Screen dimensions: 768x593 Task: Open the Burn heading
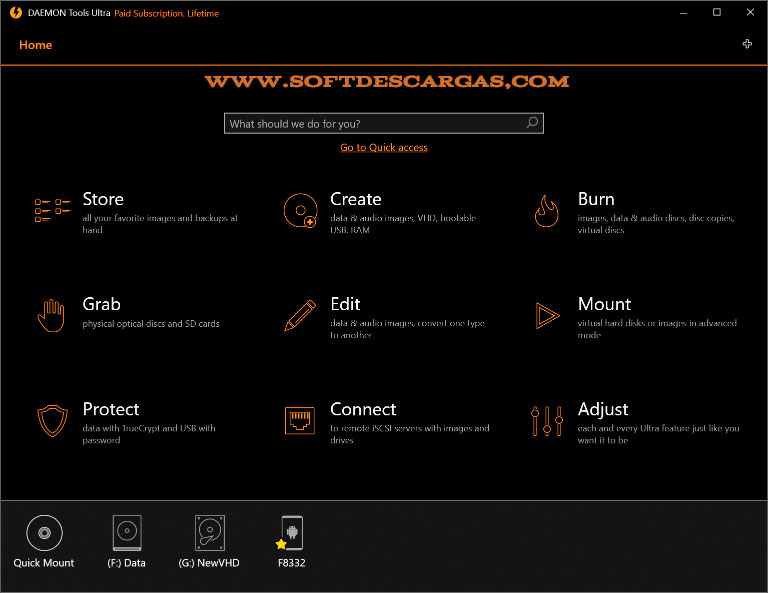[x=596, y=199]
